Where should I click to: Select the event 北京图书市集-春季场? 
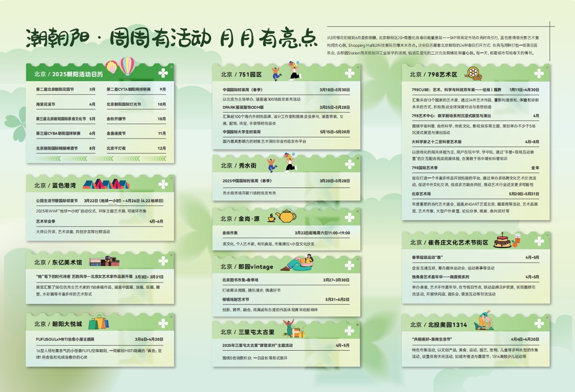click(240, 280)
